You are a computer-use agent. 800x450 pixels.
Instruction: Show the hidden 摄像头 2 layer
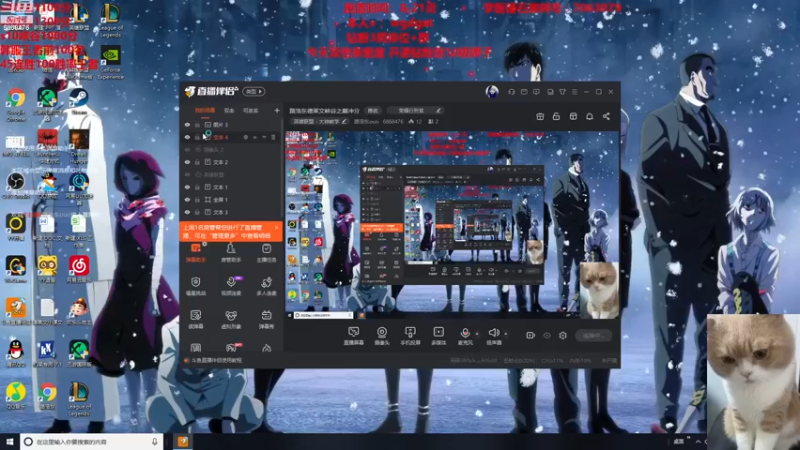187,149
